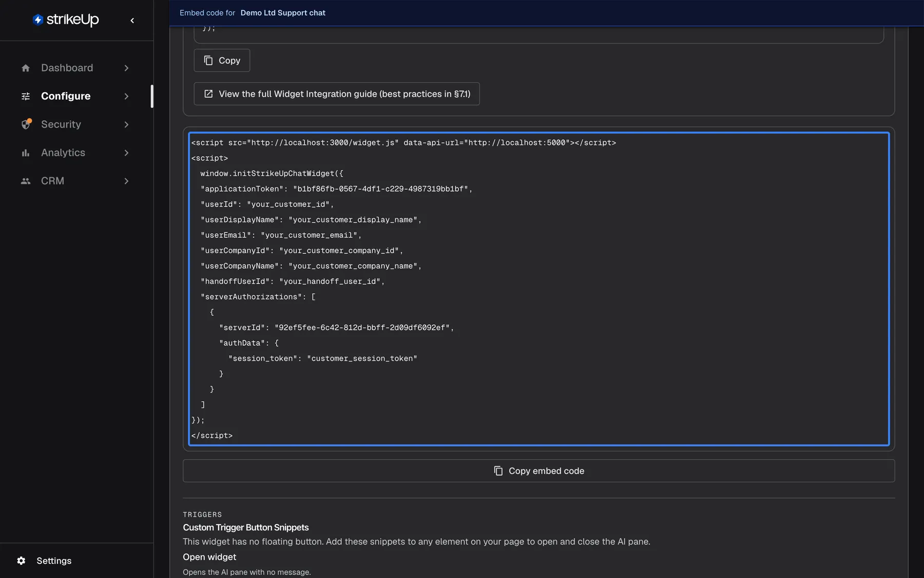Viewport: 924px width, 578px height.
Task: Click Copy embed code button
Action: coord(538,471)
